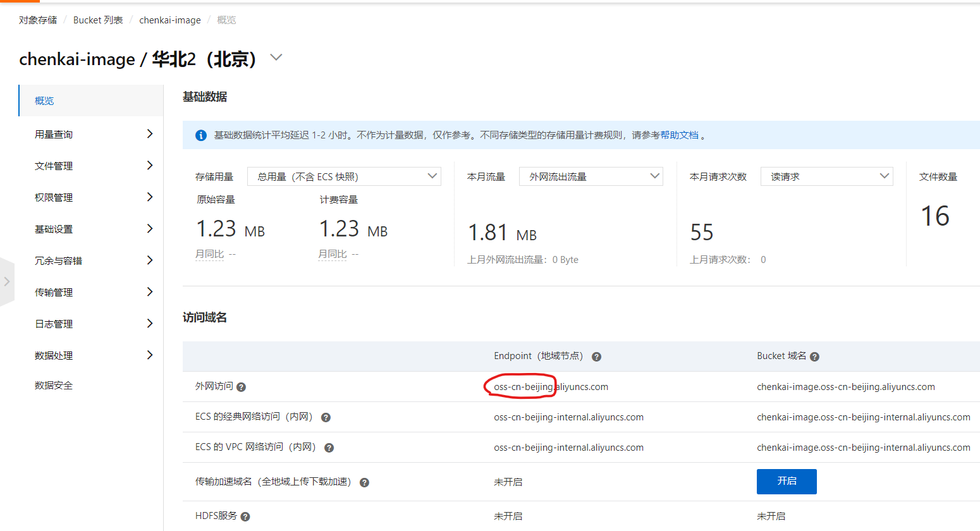Click external Endpoint oss-cn-beijing.aliyuncs.com
This screenshot has width=980, height=531.
click(x=551, y=387)
